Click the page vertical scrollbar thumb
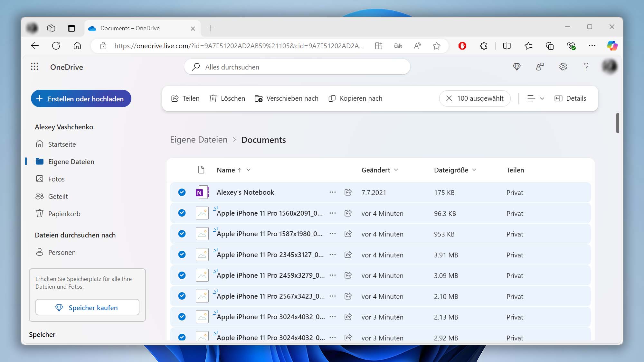 coord(618,123)
